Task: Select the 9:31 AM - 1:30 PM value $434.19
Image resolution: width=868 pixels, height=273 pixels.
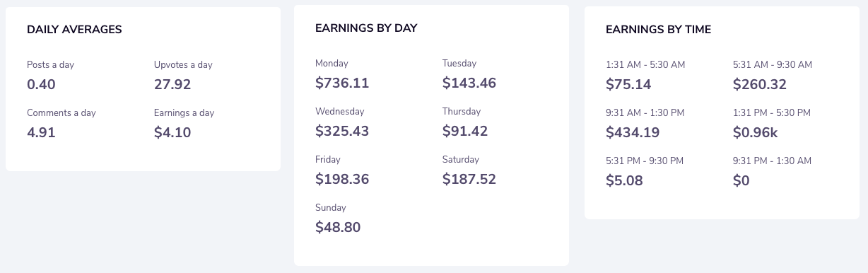Action: pyautogui.click(x=633, y=133)
